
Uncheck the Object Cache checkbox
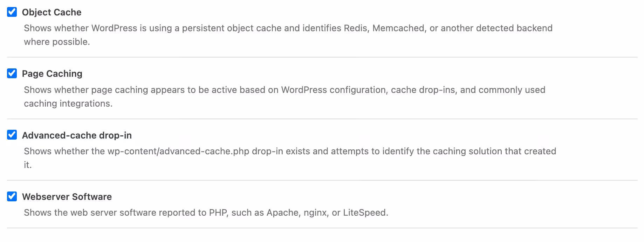(12, 12)
